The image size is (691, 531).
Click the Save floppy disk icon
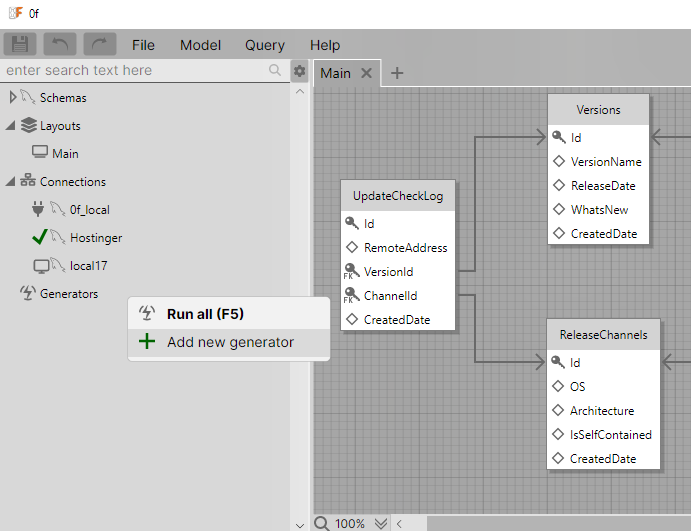click(20, 44)
